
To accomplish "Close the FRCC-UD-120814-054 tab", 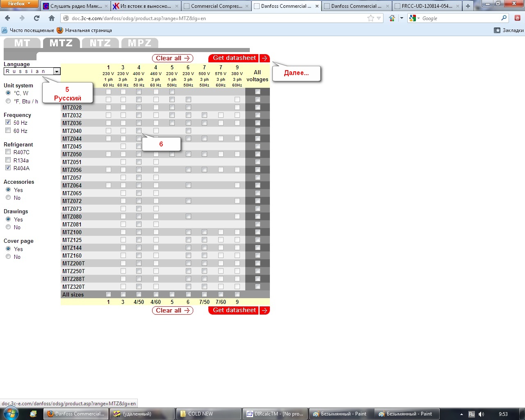I will [458, 6].
